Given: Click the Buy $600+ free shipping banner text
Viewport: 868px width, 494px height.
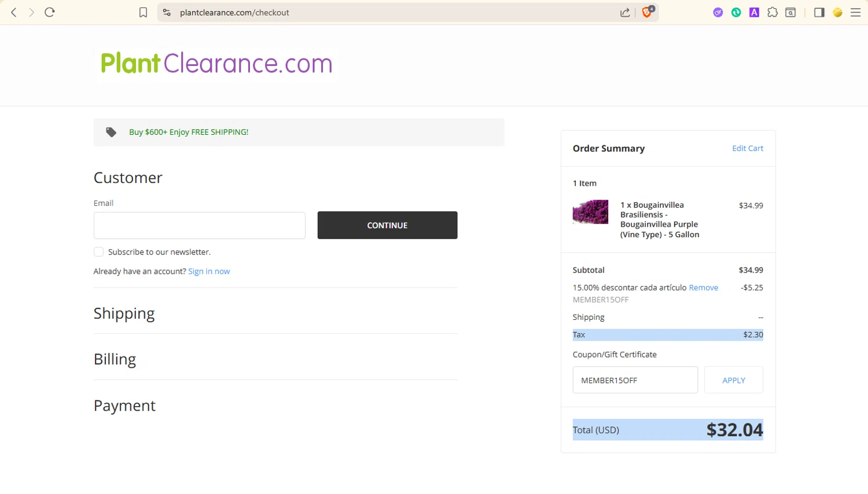Looking at the screenshot, I should (x=189, y=132).
